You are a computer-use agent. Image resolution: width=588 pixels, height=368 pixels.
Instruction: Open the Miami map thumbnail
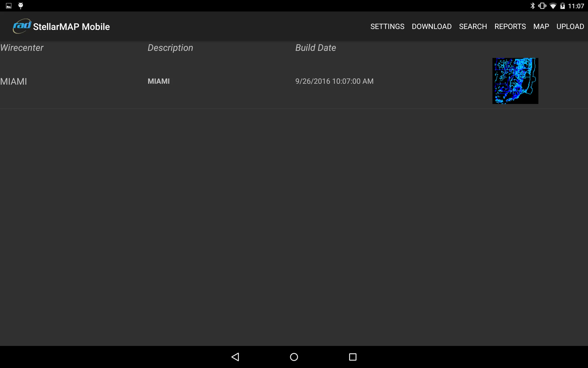(x=515, y=81)
